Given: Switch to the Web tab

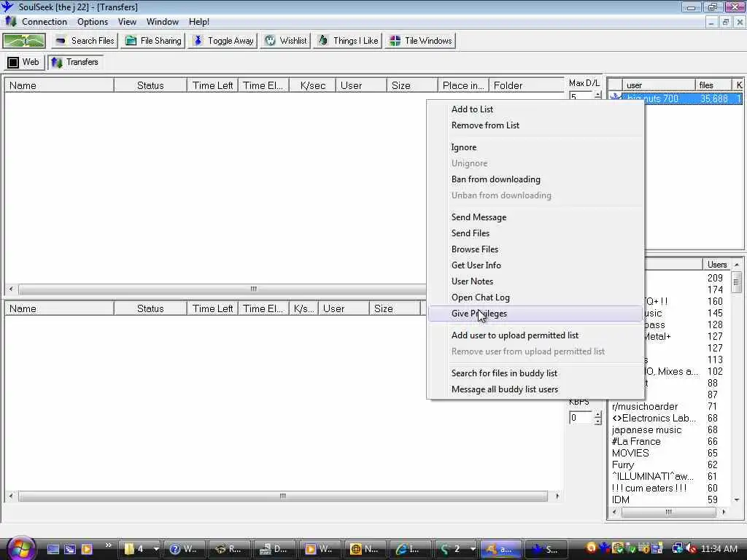Looking at the screenshot, I should 24,63.
